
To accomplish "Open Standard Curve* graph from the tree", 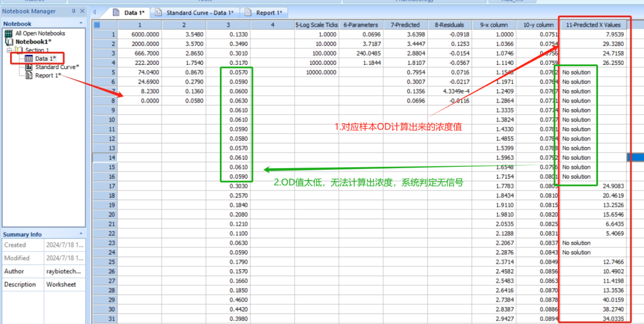I will click(x=57, y=67).
